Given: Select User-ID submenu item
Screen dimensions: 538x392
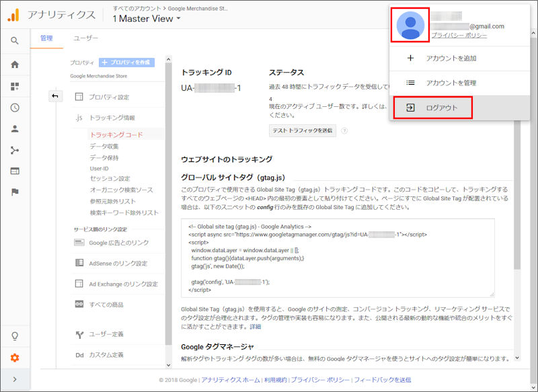Looking at the screenshot, I should click(x=99, y=168).
